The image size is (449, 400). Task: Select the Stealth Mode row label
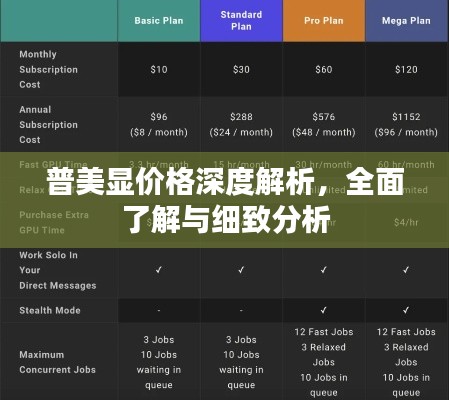[x=50, y=310]
